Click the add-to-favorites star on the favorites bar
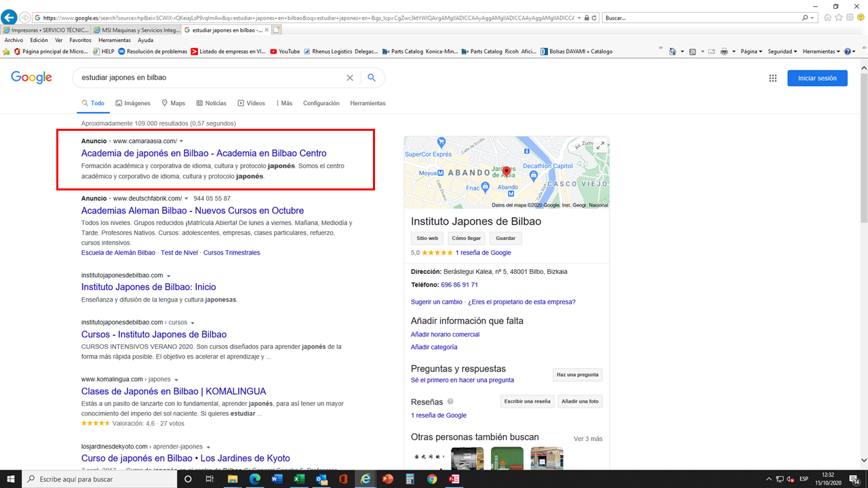The width and height of the screenshot is (868, 488). coord(7,52)
